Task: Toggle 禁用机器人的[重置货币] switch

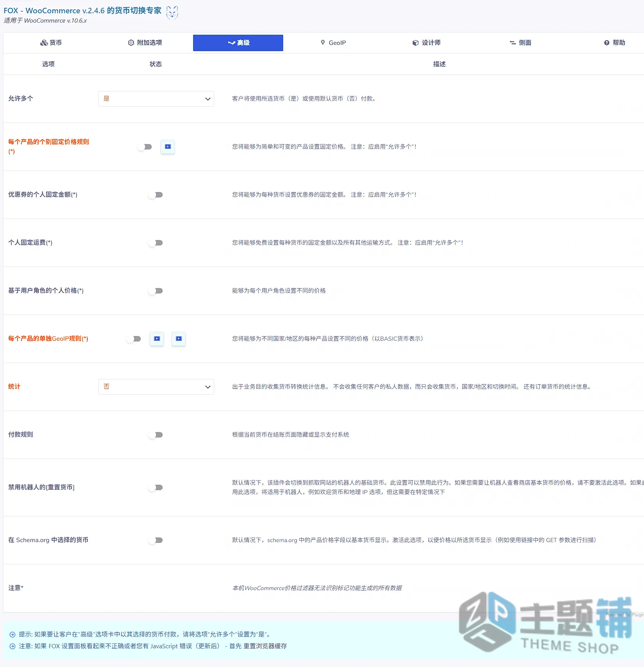Action: (156, 487)
